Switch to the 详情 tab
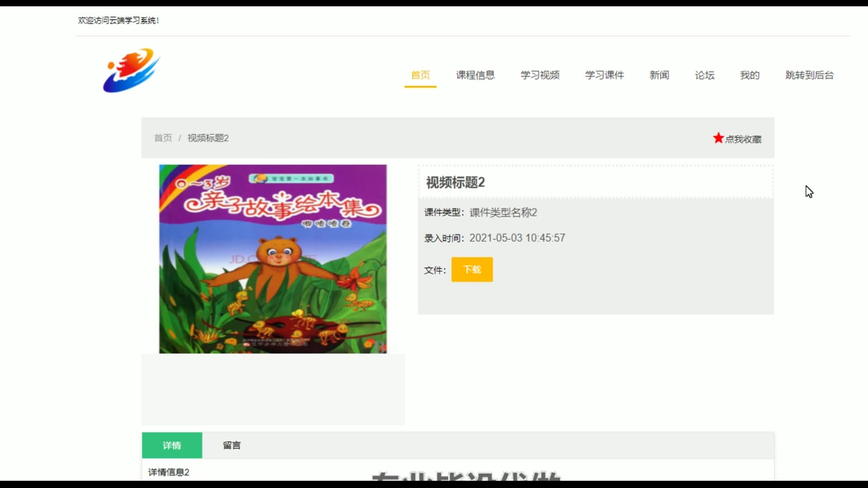The image size is (868, 488). point(172,445)
